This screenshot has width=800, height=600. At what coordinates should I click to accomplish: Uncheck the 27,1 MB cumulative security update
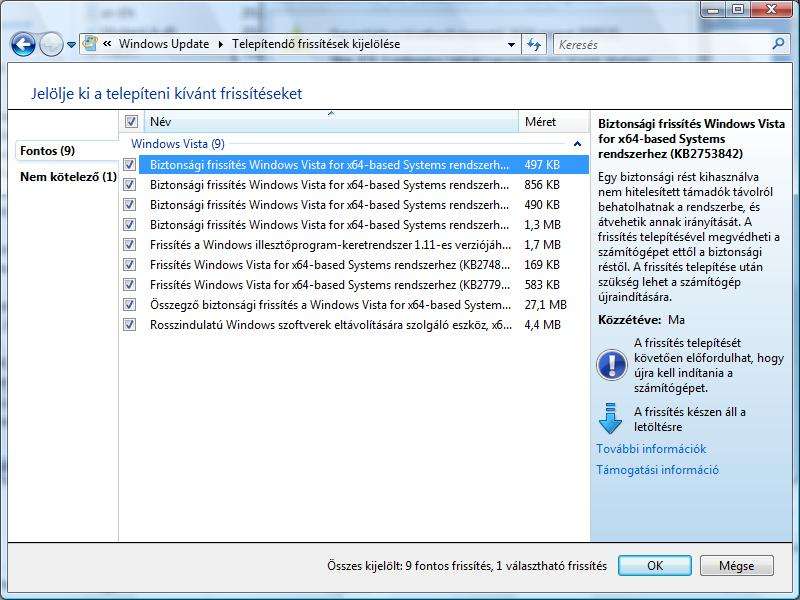[130, 305]
